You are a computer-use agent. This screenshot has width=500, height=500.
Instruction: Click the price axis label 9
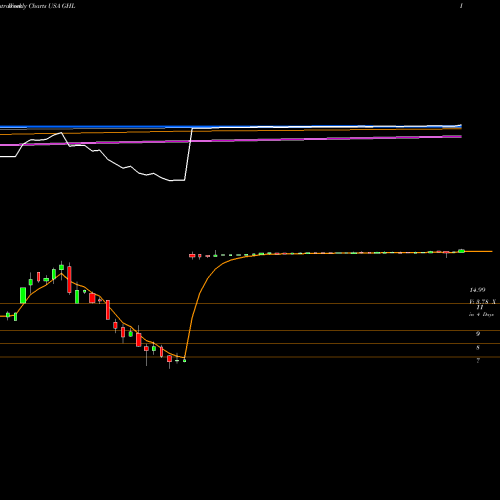(x=478, y=334)
